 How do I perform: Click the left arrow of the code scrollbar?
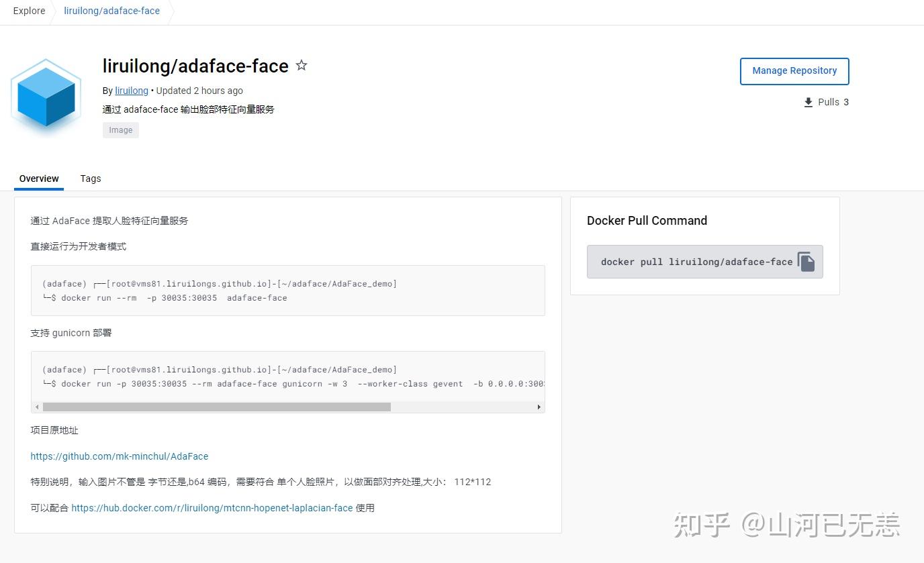click(37, 407)
